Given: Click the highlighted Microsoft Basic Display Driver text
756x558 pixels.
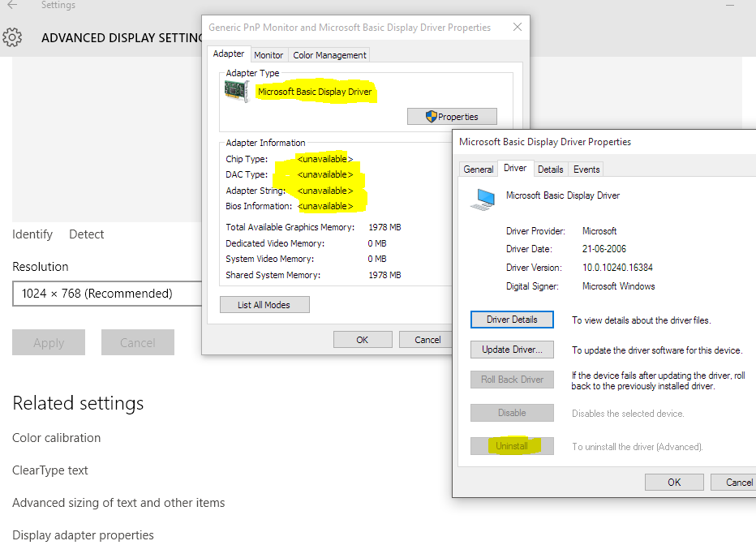Looking at the screenshot, I should pyautogui.click(x=315, y=92).
